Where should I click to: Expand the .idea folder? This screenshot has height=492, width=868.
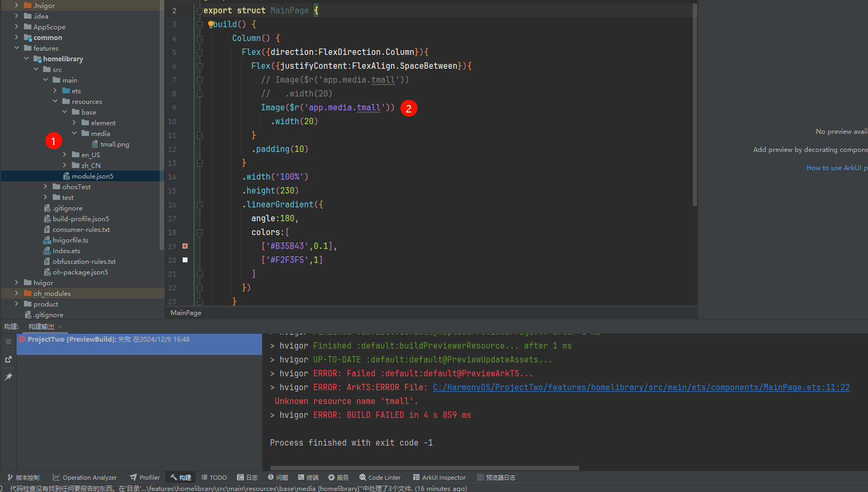[x=17, y=16]
